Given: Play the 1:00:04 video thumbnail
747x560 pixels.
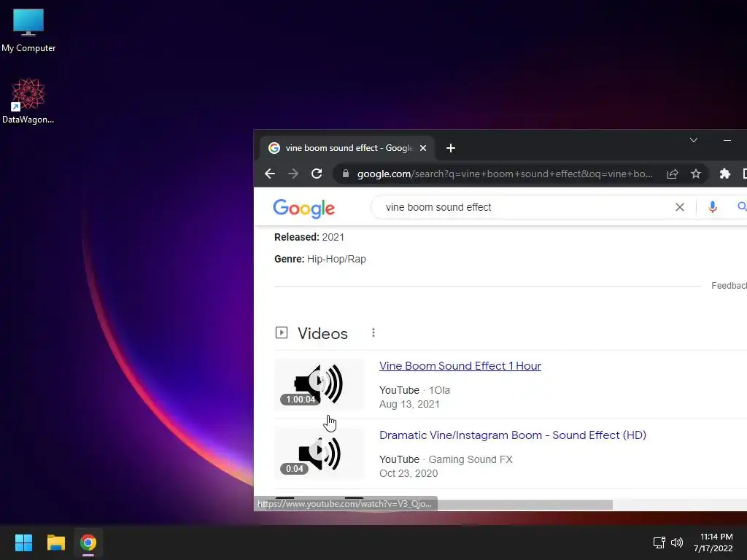Looking at the screenshot, I should [320, 384].
